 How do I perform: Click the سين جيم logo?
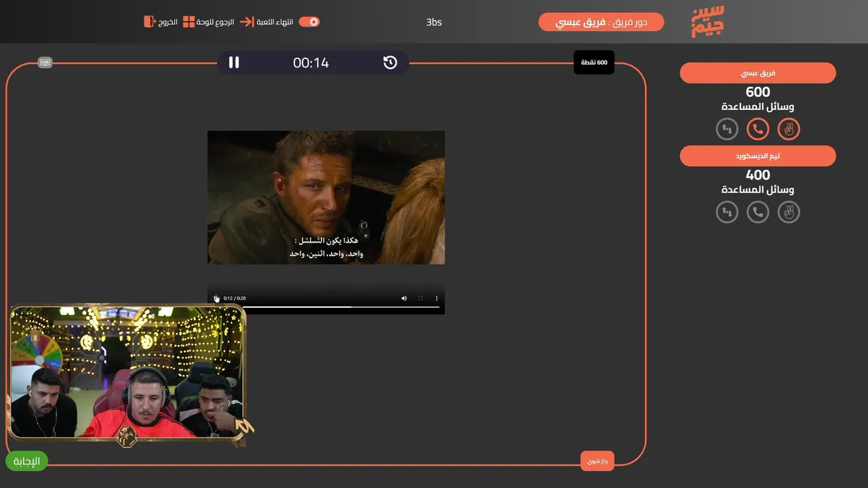pyautogui.click(x=708, y=22)
